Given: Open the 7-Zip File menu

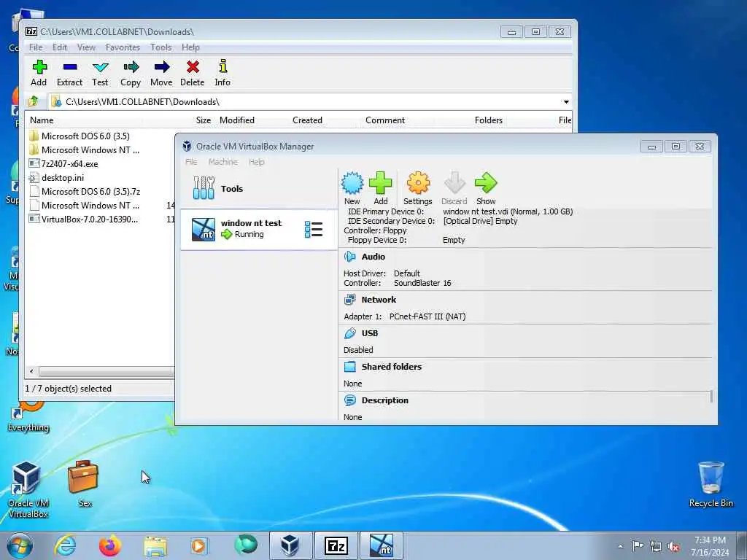Looking at the screenshot, I should (x=36, y=47).
